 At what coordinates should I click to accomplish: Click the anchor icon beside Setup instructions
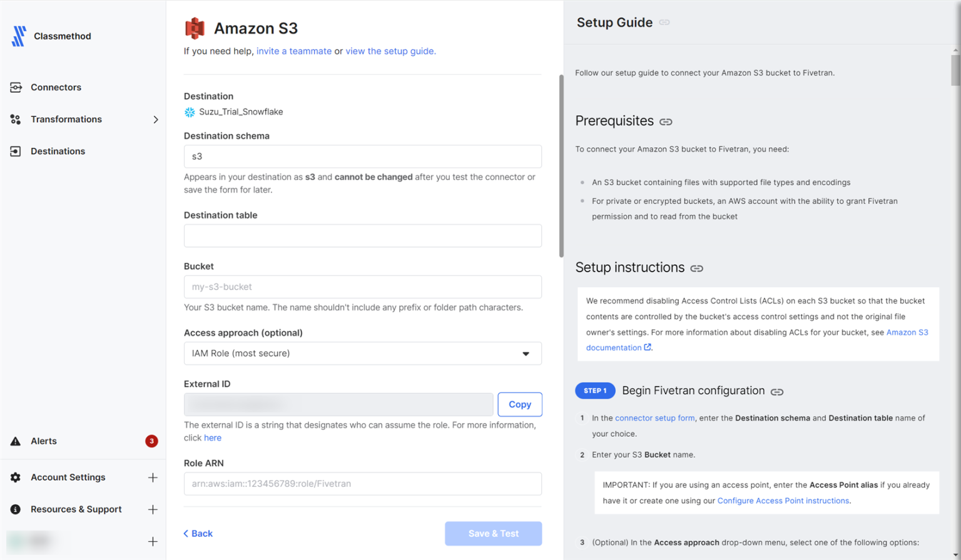pos(697,268)
